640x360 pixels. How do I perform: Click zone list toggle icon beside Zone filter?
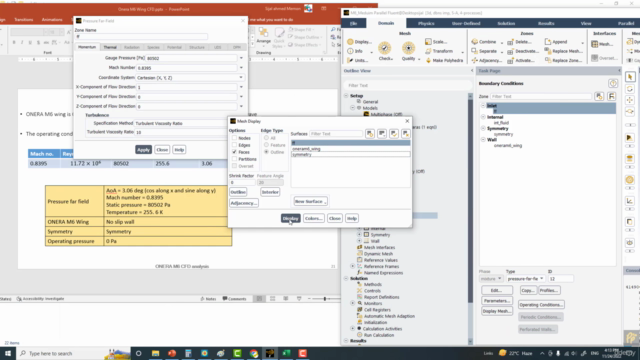(x=611, y=96)
